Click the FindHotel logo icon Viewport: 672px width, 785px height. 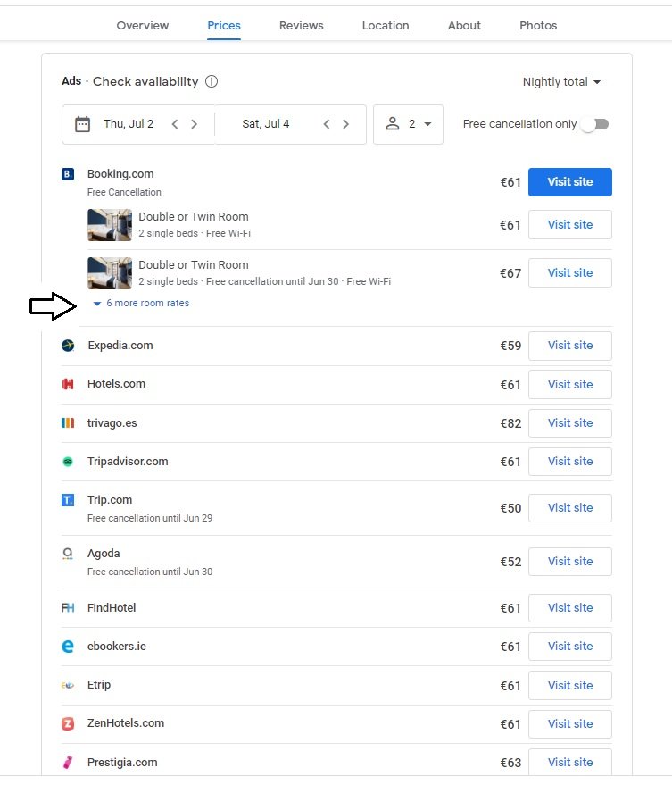click(x=68, y=608)
